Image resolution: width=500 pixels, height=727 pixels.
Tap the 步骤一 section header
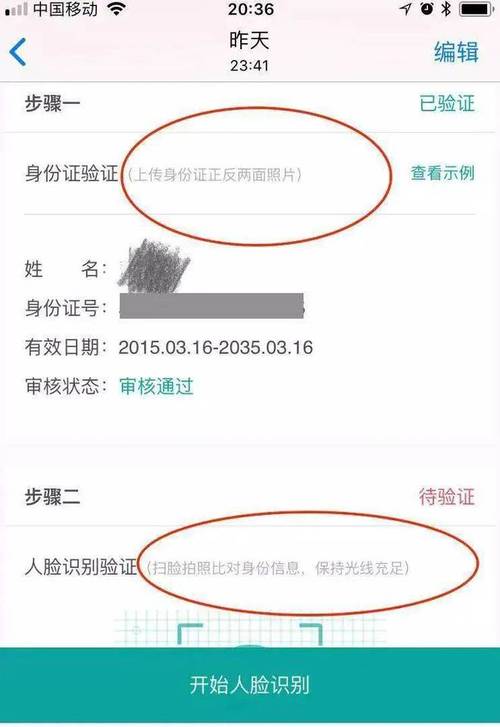point(52,103)
